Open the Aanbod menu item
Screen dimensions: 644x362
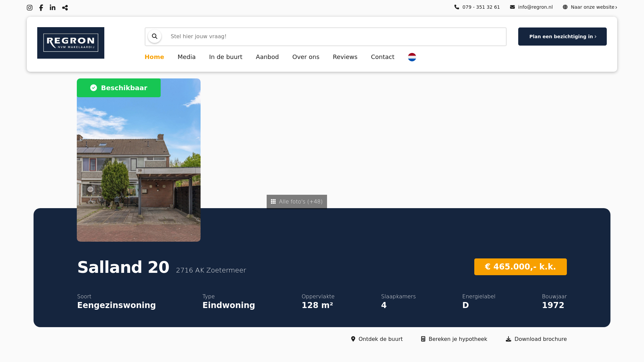click(267, 57)
